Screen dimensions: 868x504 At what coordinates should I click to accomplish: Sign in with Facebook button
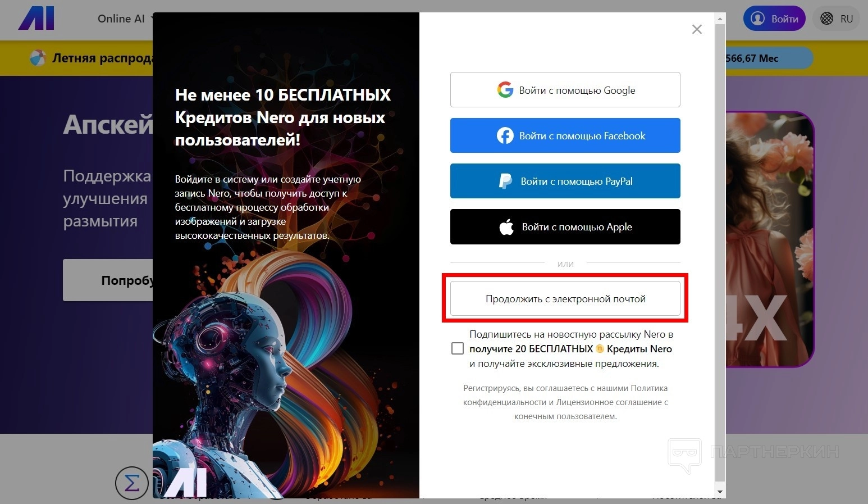(565, 135)
